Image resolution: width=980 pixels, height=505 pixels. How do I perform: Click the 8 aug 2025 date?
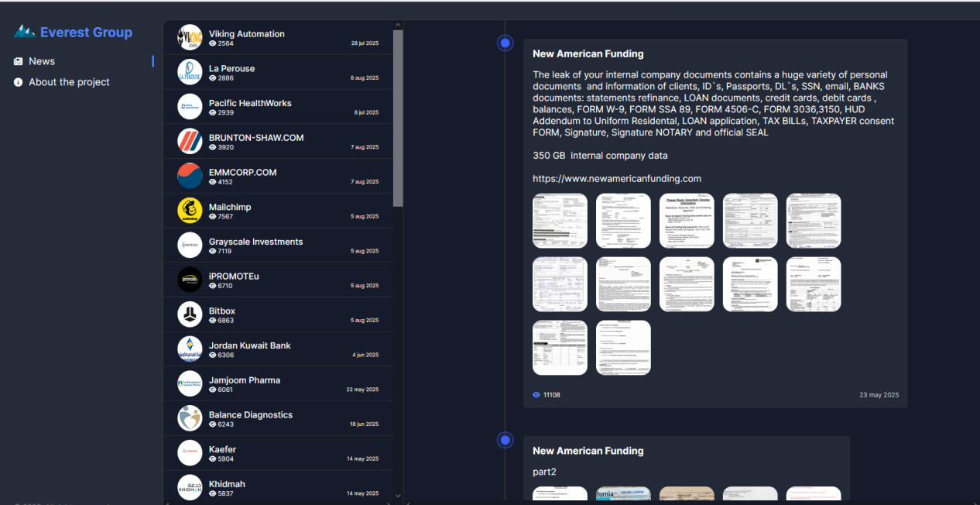365,78
